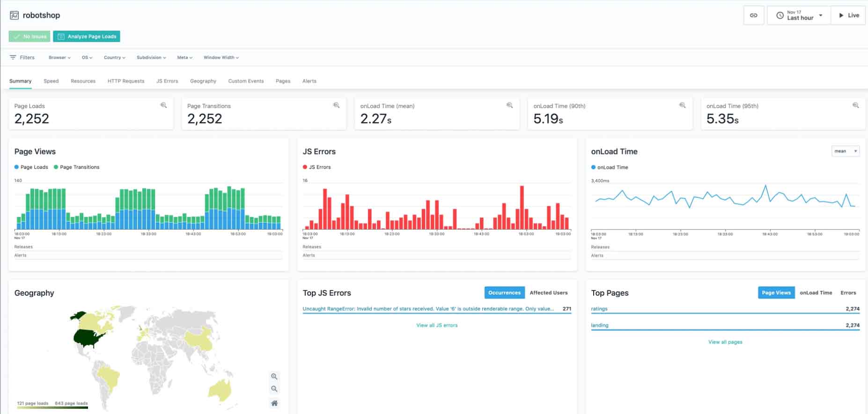Select the Summary tab
This screenshot has height=414, width=868.
(x=21, y=81)
